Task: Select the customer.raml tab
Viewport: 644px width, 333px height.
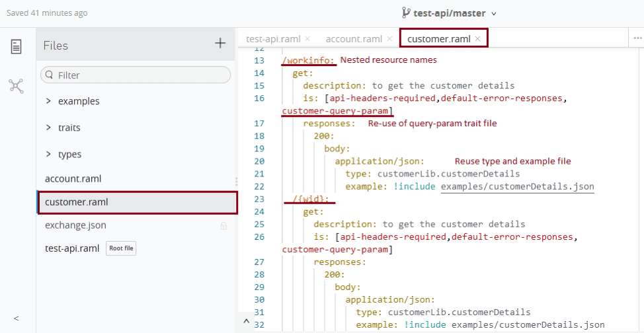Action: pyautogui.click(x=438, y=39)
